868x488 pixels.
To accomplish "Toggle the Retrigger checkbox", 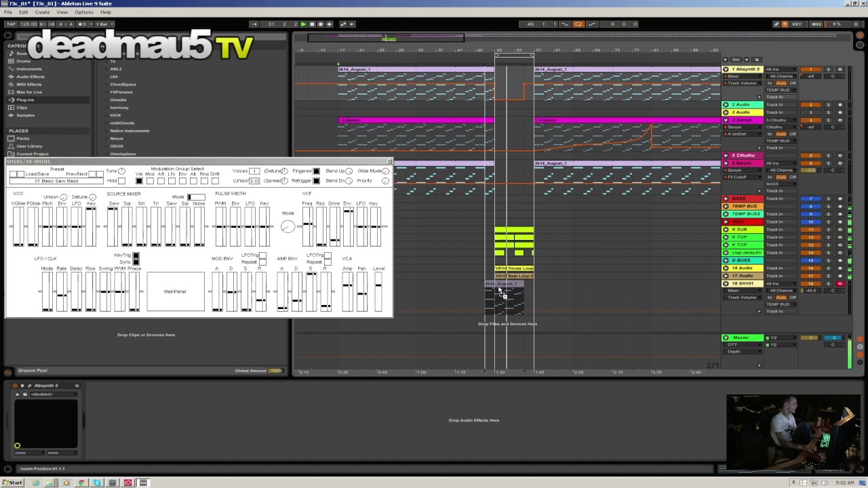I will tap(316, 181).
